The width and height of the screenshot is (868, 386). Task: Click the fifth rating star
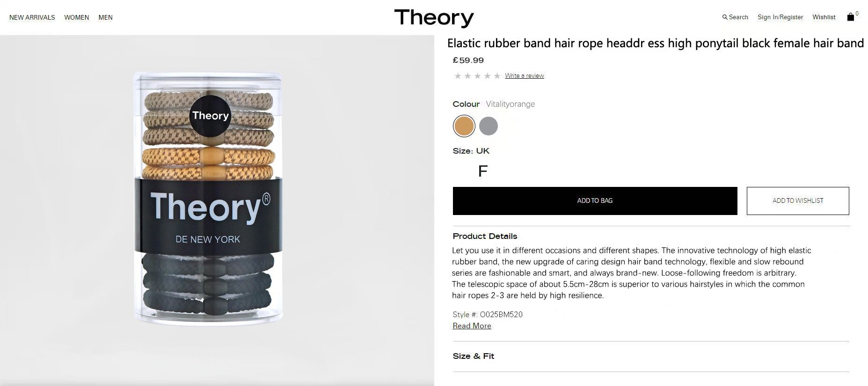pyautogui.click(x=497, y=76)
